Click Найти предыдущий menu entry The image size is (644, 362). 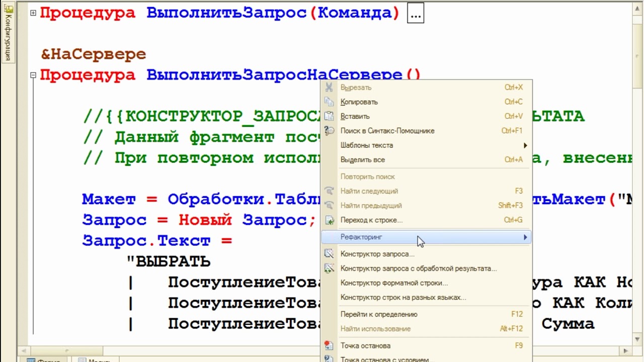[x=426, y=206]
